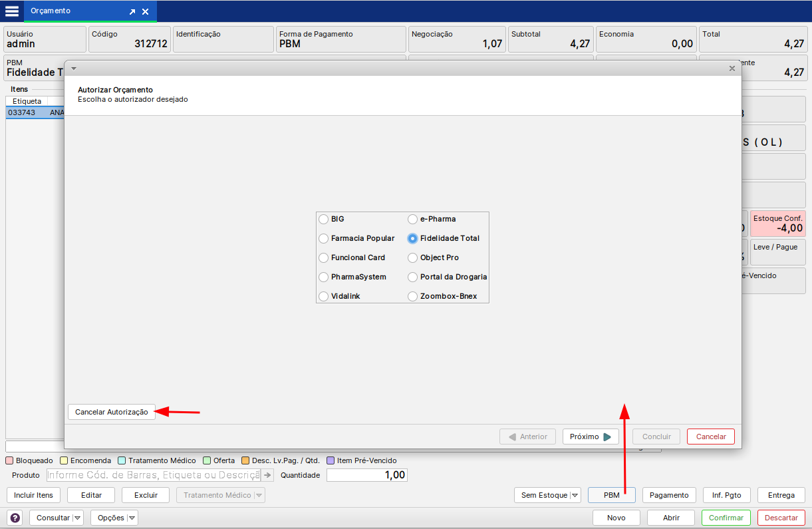
Task: Click the Etiqueta column header
Action: click(27, 101)
